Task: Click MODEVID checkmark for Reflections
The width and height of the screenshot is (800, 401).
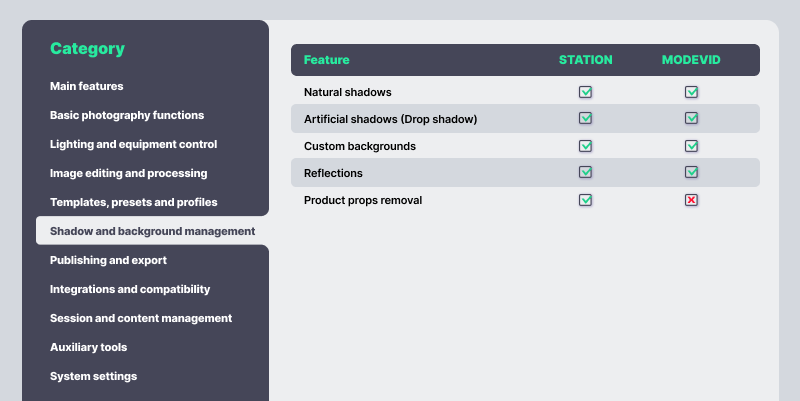Action: [691, 173]
